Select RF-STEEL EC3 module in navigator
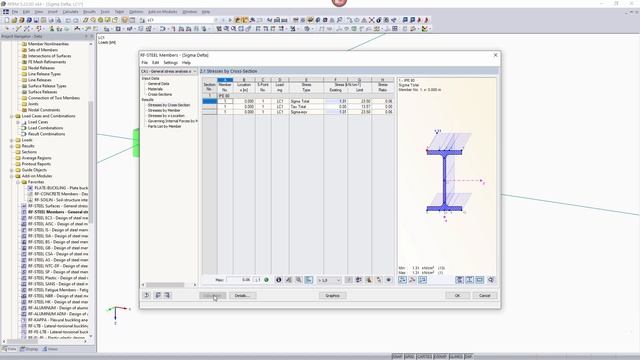The height and width of the screenshot is (360, 640). [x=54, y=218]
